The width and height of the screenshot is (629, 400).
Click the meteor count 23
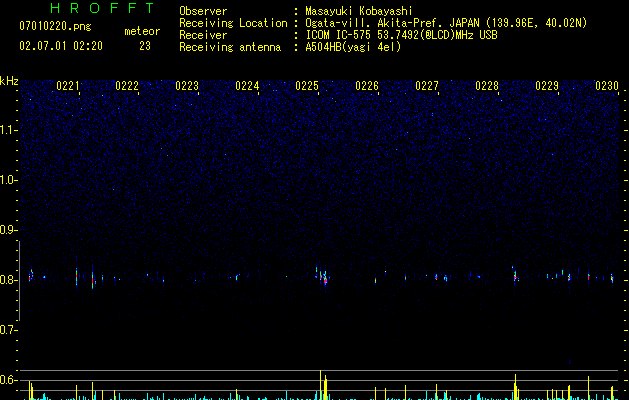[x=145, y=46]
